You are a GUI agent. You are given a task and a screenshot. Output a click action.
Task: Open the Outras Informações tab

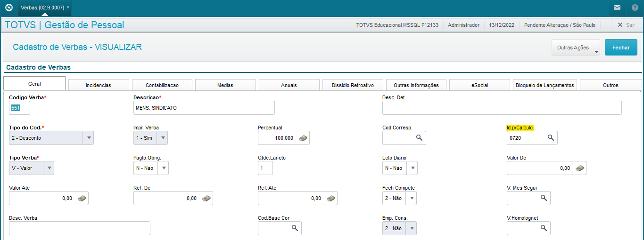click(x=416, y=85)
